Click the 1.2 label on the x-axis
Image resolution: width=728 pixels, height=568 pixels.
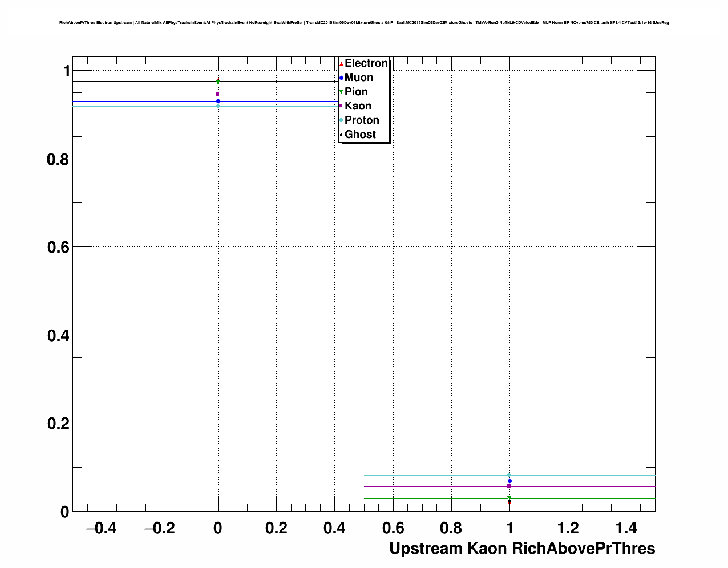(568, 528)
